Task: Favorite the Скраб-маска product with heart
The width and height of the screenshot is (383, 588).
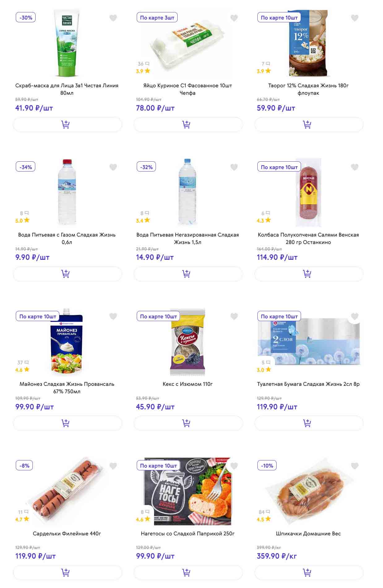Action: [113, 18]
